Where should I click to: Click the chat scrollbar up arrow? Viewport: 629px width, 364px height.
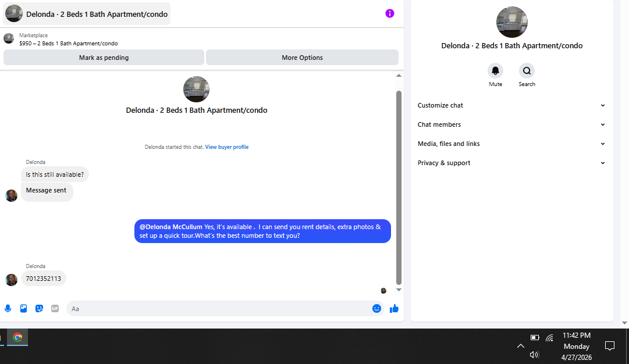point(399,76)
